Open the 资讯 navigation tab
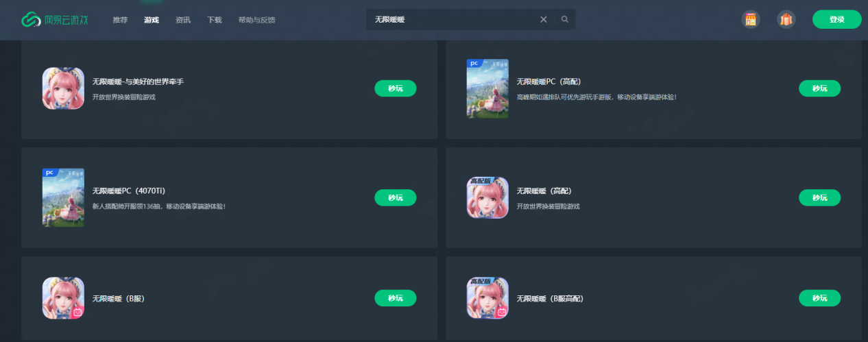Screen dimensions: 868x342 coord(183,20)
